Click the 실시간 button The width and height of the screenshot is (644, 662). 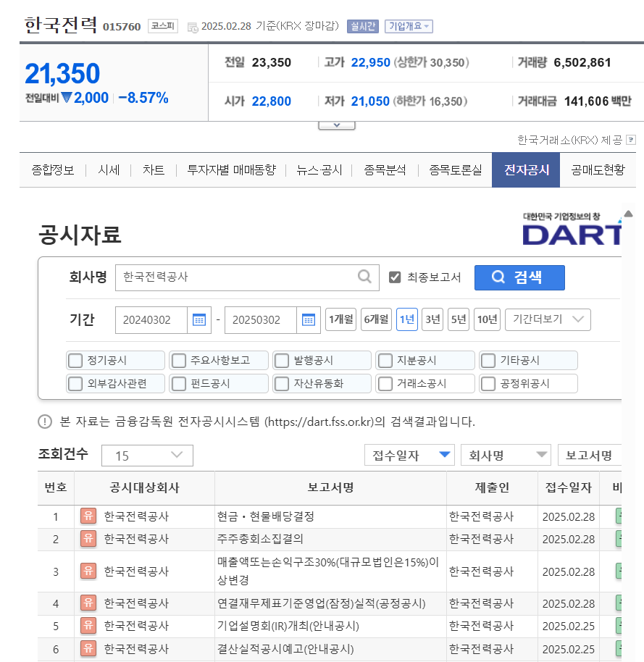(363, 26)
